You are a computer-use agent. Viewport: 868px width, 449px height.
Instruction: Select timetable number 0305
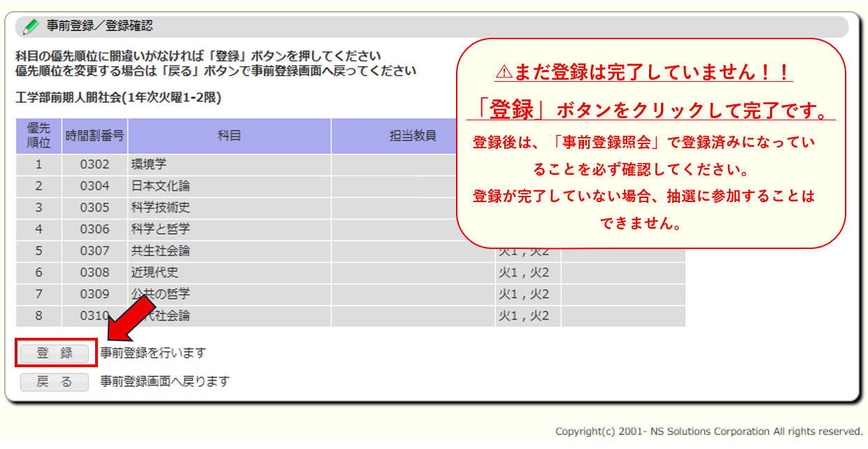point(94,208)
